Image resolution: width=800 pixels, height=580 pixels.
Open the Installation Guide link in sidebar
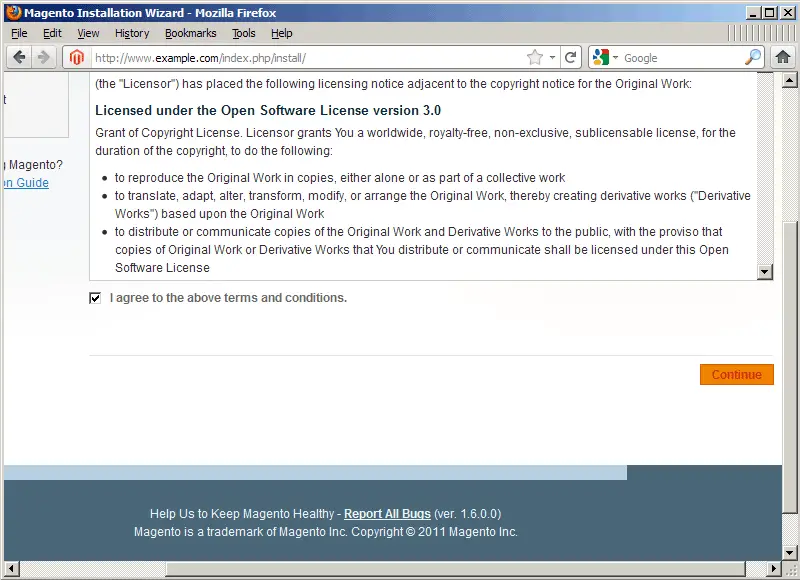point(27,183)
